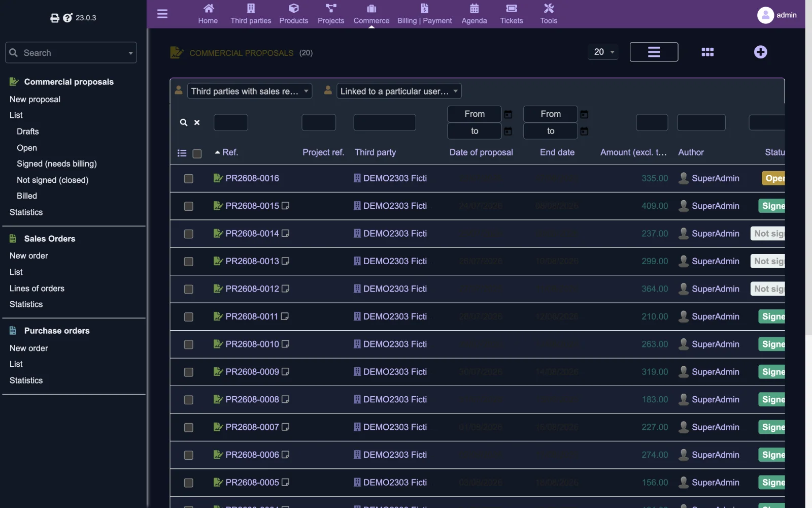This screenshot has width=812, height=508.
Task: Open the Tickets menu
Action: pos(512,14)
